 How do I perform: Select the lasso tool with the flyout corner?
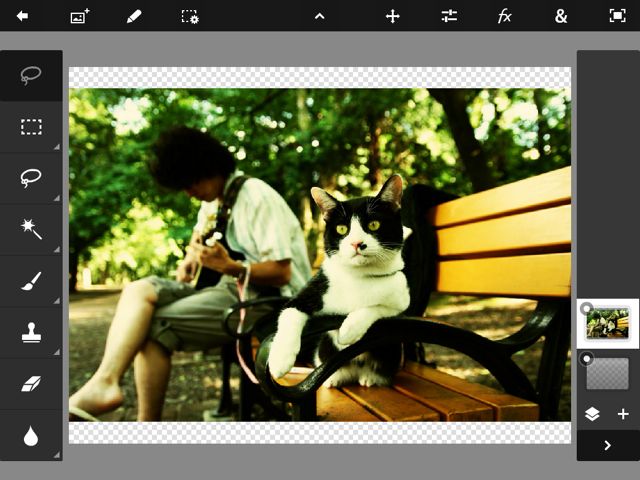coord(31,178)
